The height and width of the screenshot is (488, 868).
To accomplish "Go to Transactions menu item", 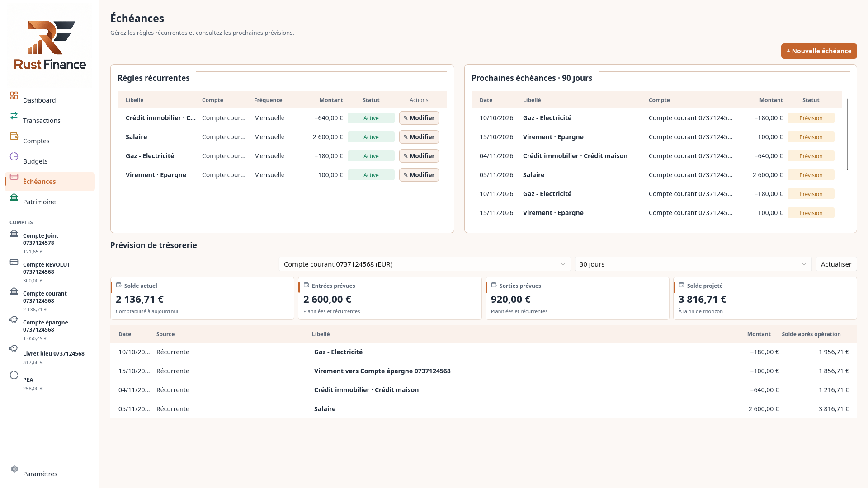I will pyautogui.click(x=50, y=120).
